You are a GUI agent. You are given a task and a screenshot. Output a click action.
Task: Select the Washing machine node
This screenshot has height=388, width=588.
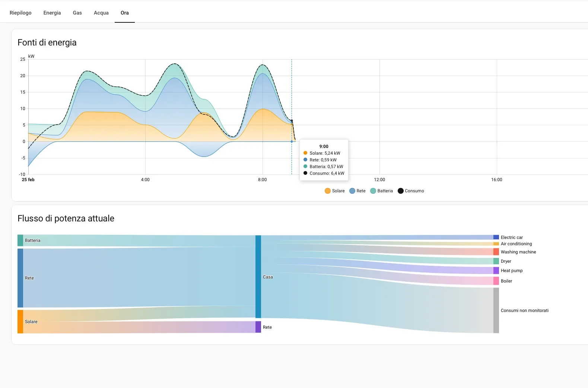coord(496,252)
